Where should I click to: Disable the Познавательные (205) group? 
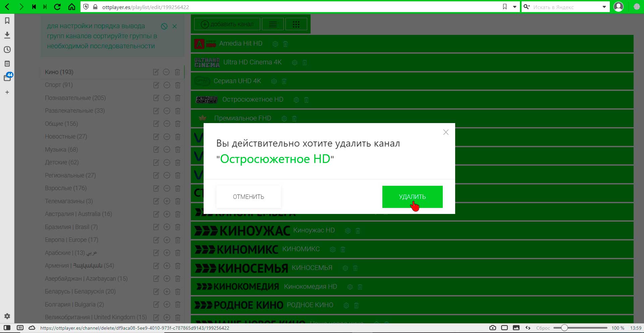tap(167, 98)
